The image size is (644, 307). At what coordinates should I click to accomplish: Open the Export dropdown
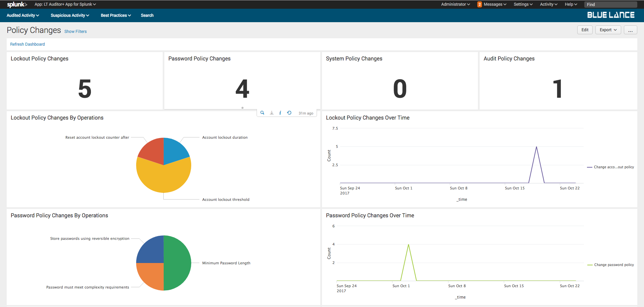tap(608, 30)
